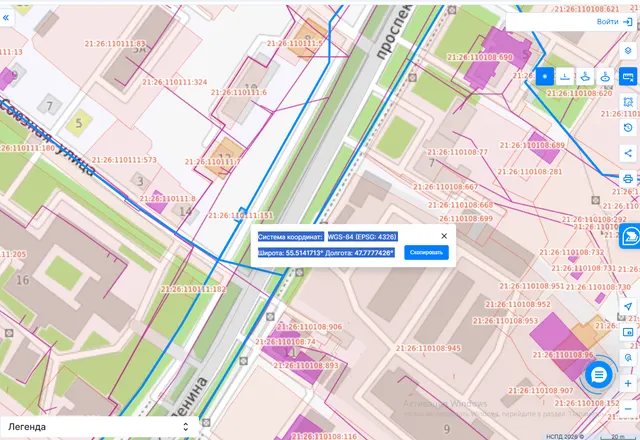640x440 pixels.
Task: Zoom in with the plus button
Action: point(628,383)
